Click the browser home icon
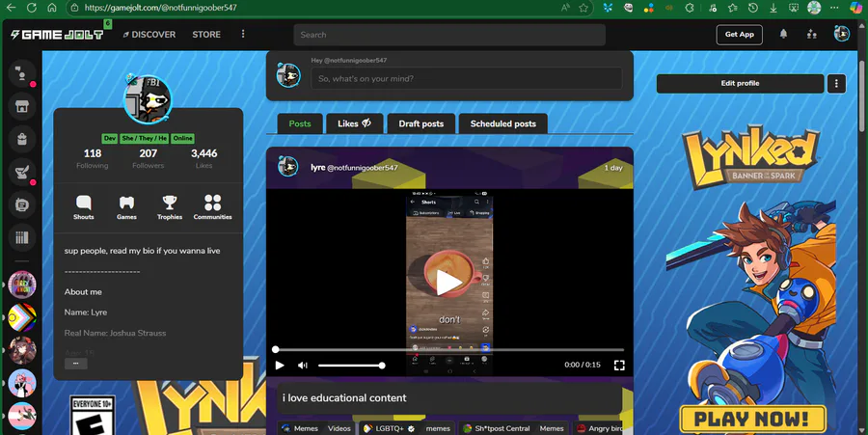The image size is (868, 435). [51, 8]
